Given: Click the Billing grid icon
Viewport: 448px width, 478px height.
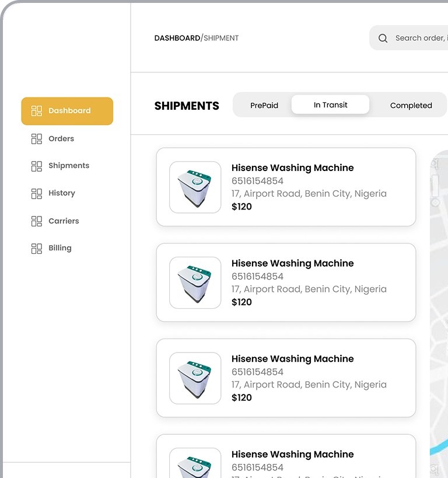Looking at the screenshot, I should pos(37,249).
